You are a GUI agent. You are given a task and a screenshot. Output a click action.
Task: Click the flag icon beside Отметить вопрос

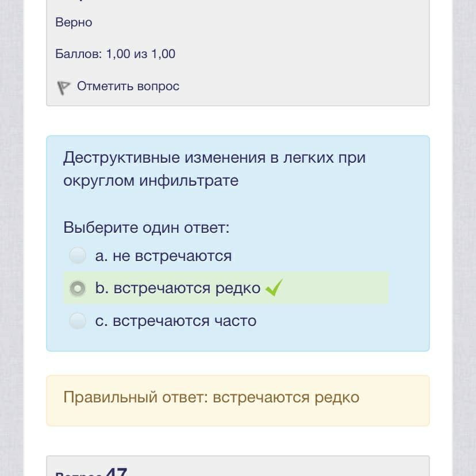click(x=63, y=87)
